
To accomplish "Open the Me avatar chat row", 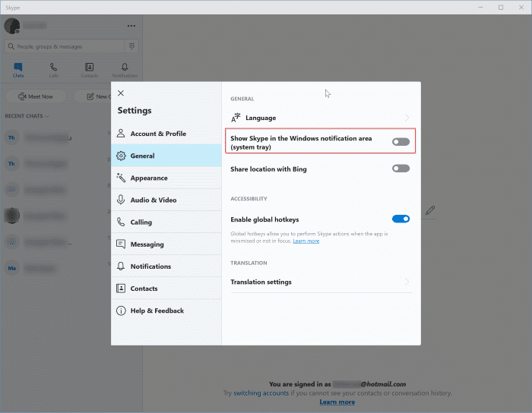I will pos(56,268).
